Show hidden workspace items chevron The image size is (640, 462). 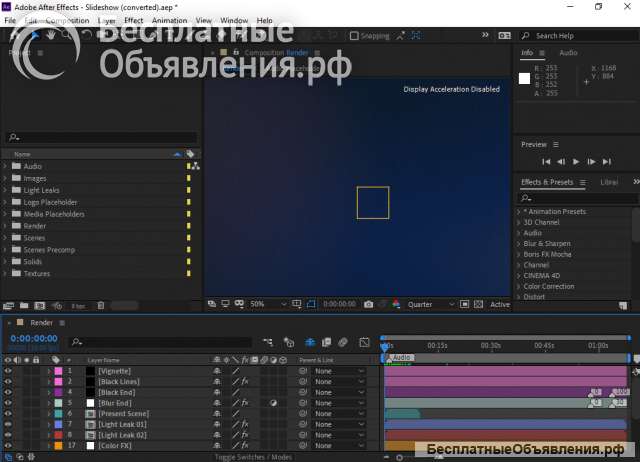pos(485,35)
